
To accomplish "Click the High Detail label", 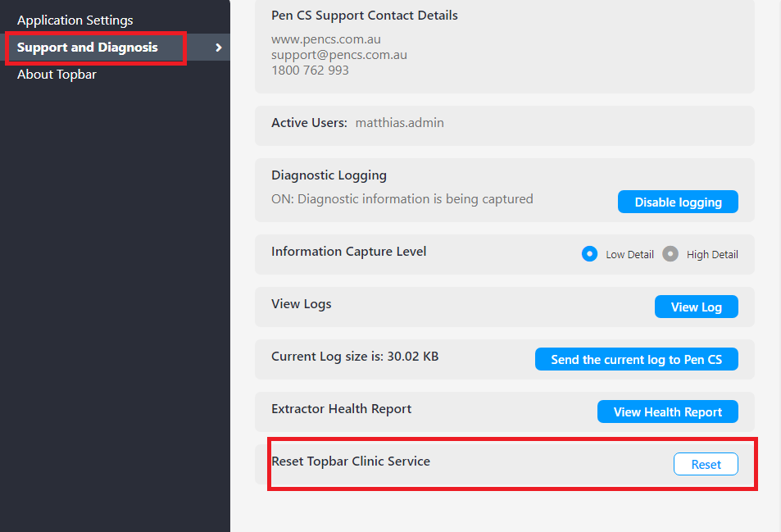I will coord(712,255).
